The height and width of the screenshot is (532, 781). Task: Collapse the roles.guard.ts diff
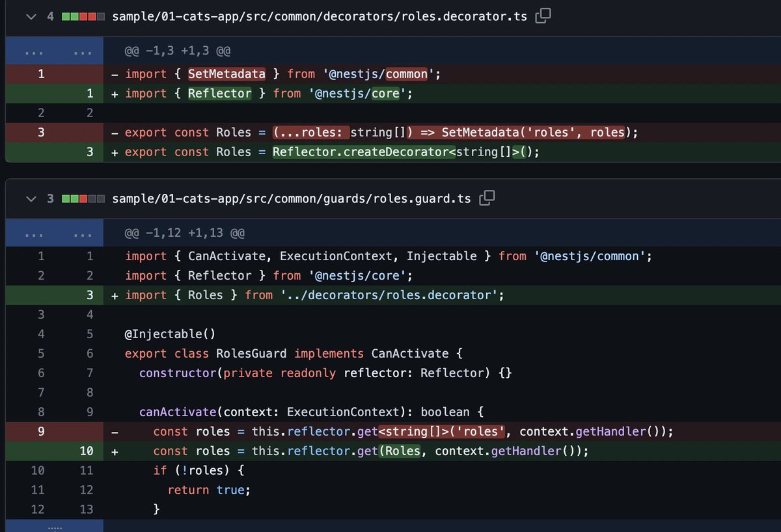(31, 198)
